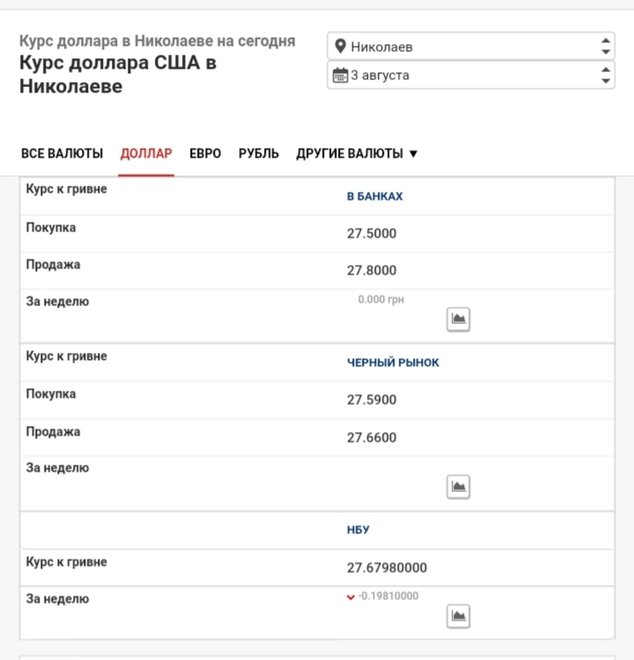Open the weekly chart for black market rates
Viewport: 634px width, 660px height.
click(x=458, y=487)
